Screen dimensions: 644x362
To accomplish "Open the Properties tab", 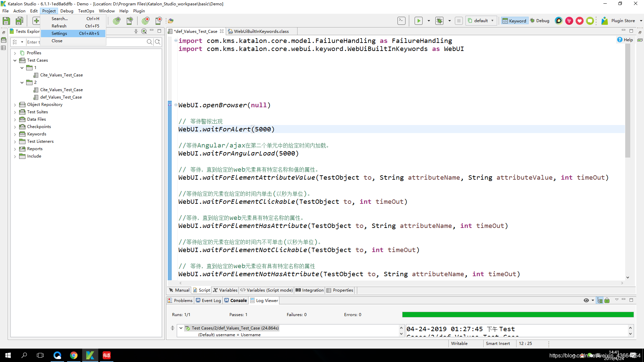I will tap(340, 290).
